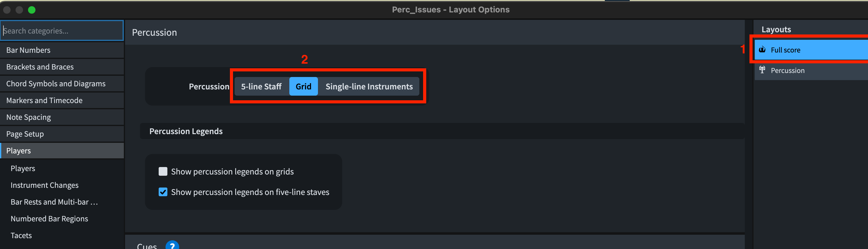Switch percussion to 5-line Staff

pos(261,87)
